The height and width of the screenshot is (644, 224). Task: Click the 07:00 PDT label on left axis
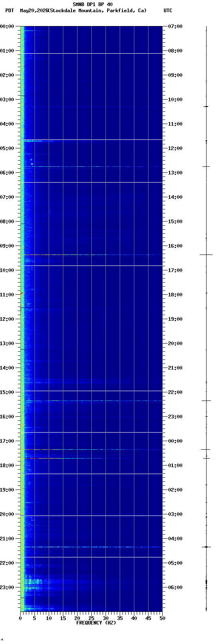pos(7,197)
